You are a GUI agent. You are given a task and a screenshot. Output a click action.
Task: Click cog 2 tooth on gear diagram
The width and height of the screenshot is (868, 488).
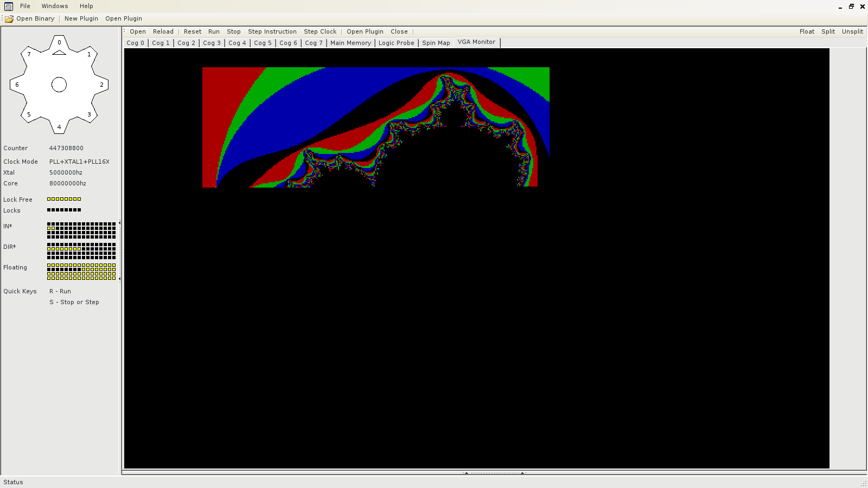point(101,85)
